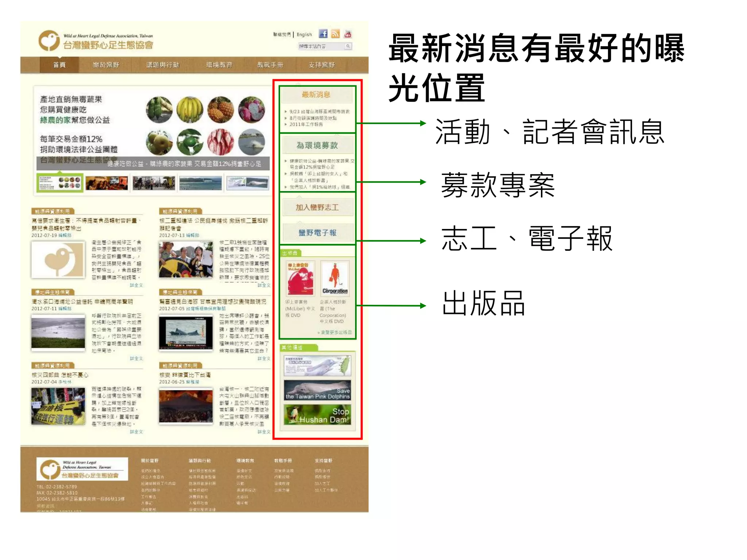This screenshot has height=560, width=747.
Task: Open the article dated 2012-06-25
Action: point(185,375)
